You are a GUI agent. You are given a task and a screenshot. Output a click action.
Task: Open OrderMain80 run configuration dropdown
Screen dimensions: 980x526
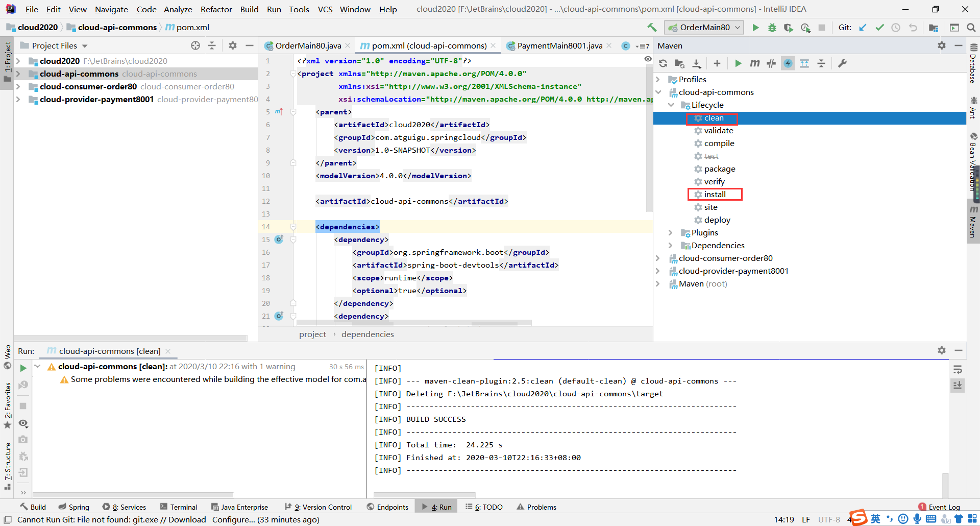pos(704,28)
